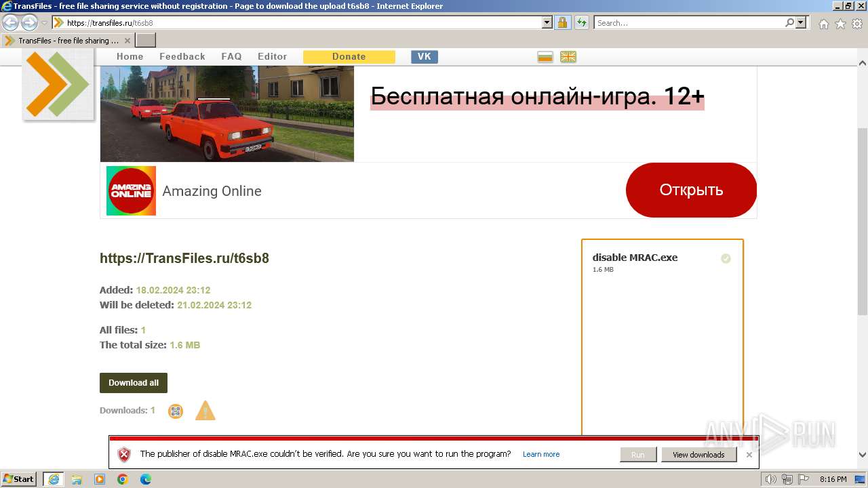Click the network tray icon
This screenshot has height=488, width=868.
787,479
